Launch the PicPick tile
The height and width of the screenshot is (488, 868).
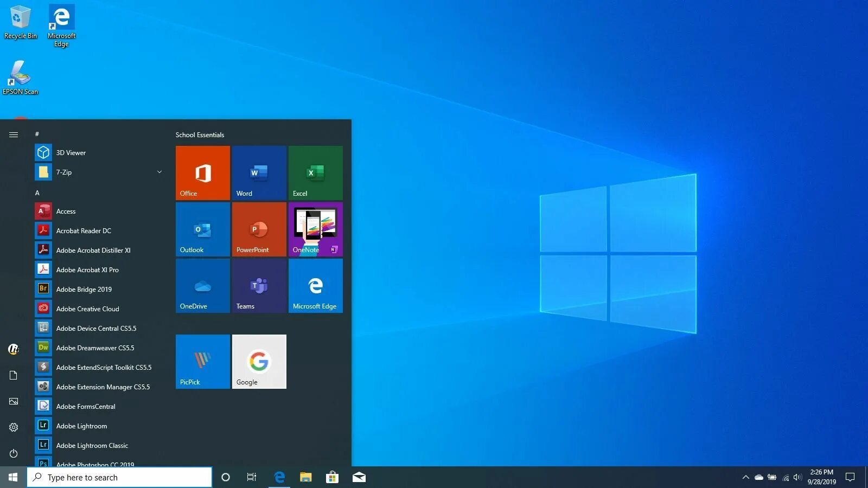pyautogui.click(x=202, y=361)
